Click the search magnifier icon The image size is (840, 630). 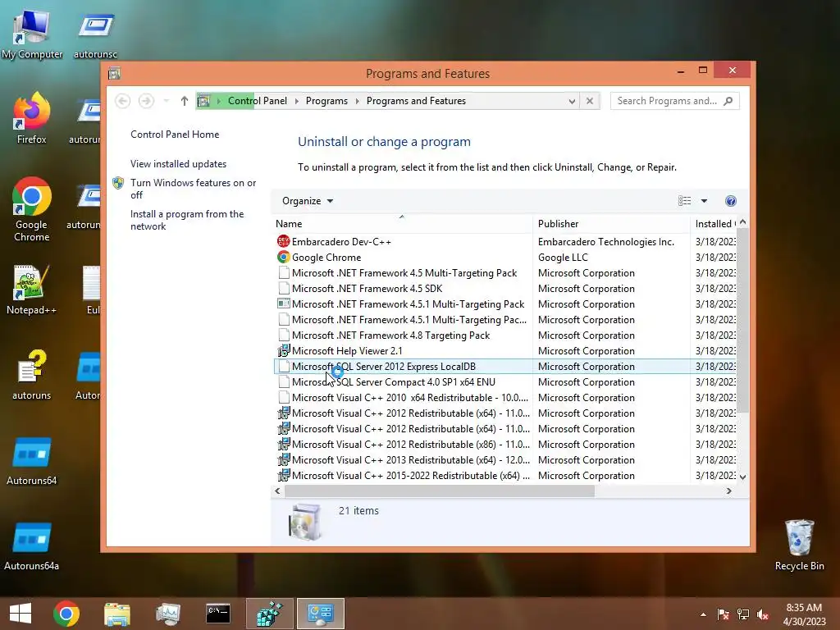coord(728,101)
